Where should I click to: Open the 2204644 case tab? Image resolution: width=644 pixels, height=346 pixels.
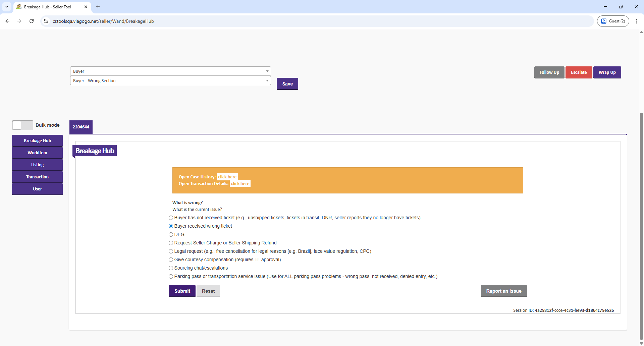click(x=81, y=127)
